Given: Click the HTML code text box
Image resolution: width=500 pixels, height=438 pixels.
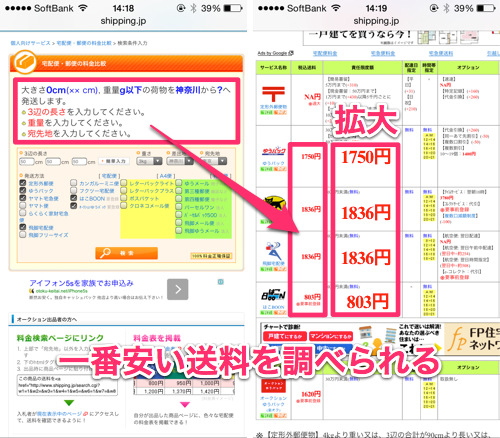Looking at the screenshot, I should [x=67, y=385].
